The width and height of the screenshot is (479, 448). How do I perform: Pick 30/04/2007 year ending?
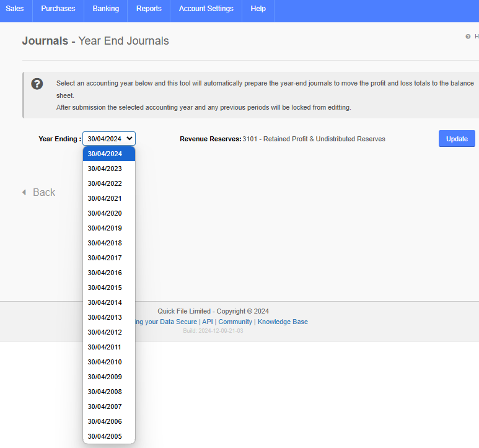[109, 406]
